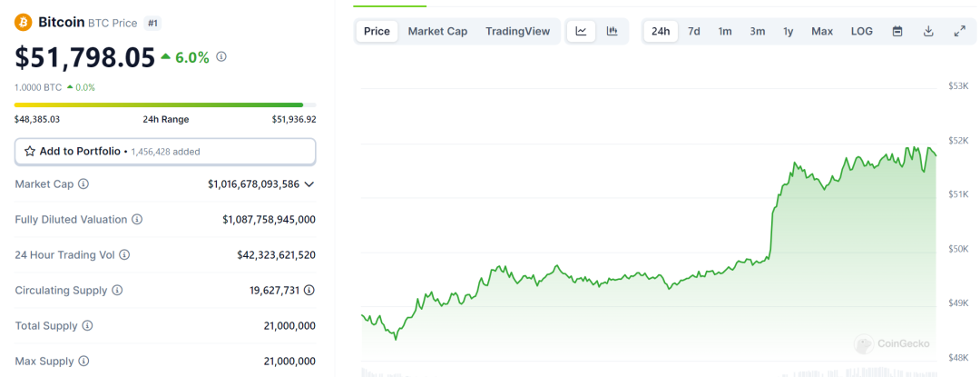Click valuation value $1,087,758,945,000

(x=269, y=220)
